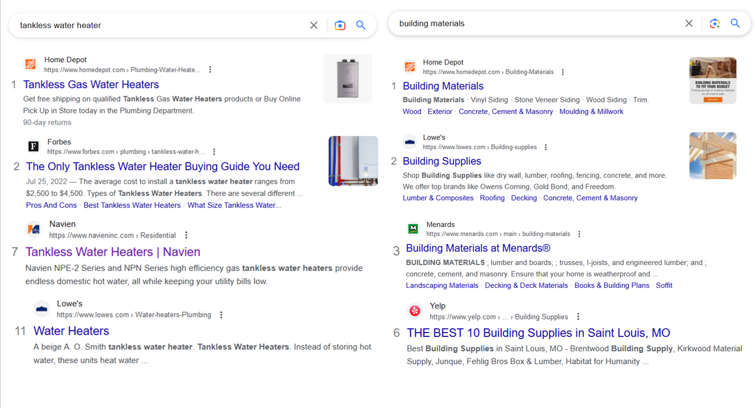755x408 pixels.
Task: Open Google Lens icon in building materials bar
Action: click(x=715, y=23)
